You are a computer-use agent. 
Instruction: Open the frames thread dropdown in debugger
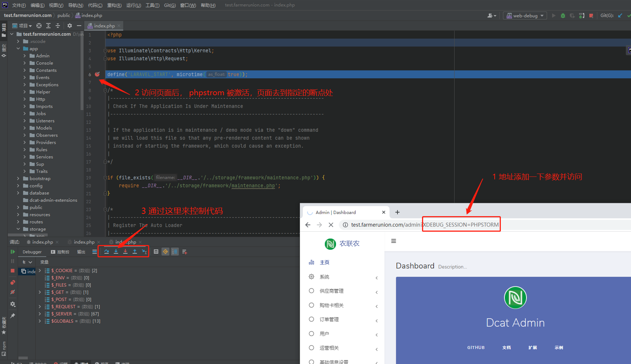(x=27, y=262)
